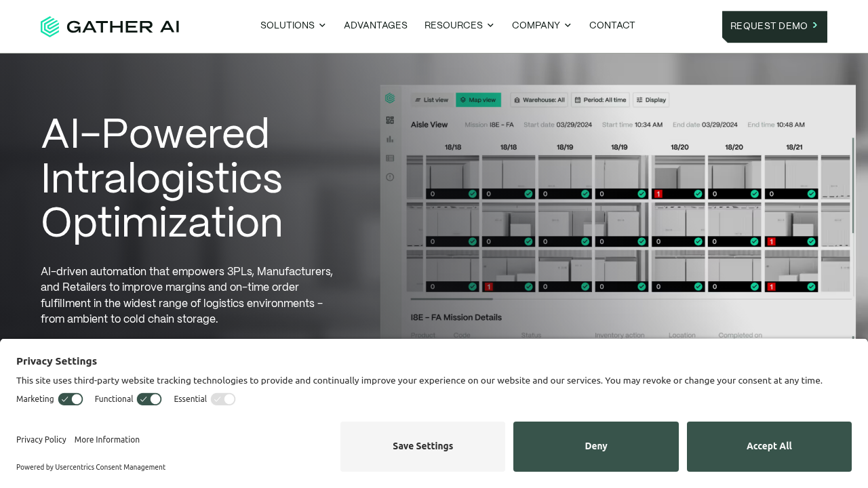Disable the Functional tracking toggle
868x488 pixels.
click(149, 399)
